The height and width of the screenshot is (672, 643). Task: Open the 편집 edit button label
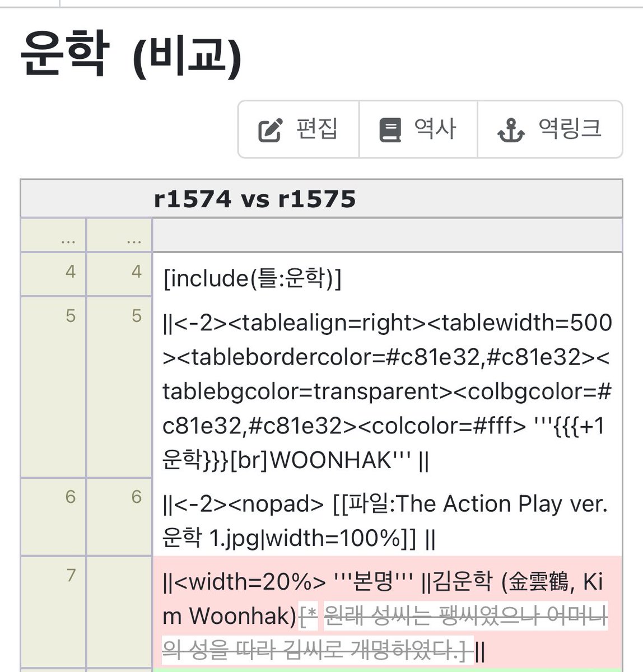[317, 129]
